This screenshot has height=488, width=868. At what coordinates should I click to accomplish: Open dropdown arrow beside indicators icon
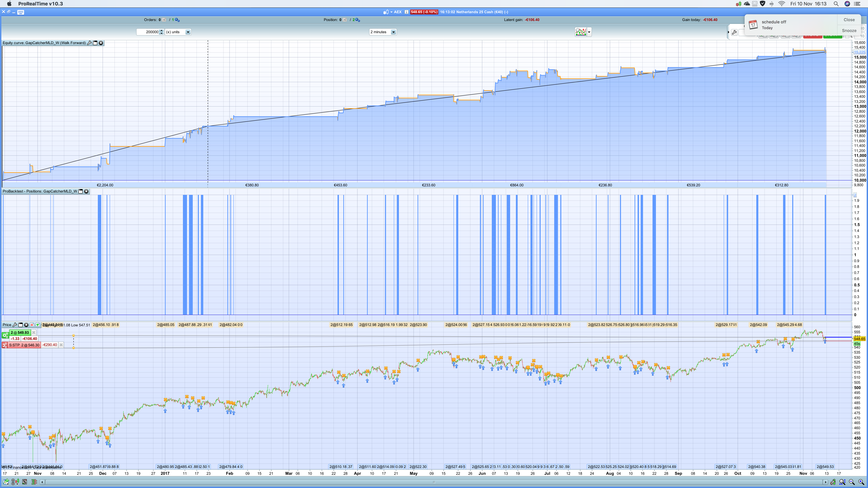point(589,32)
